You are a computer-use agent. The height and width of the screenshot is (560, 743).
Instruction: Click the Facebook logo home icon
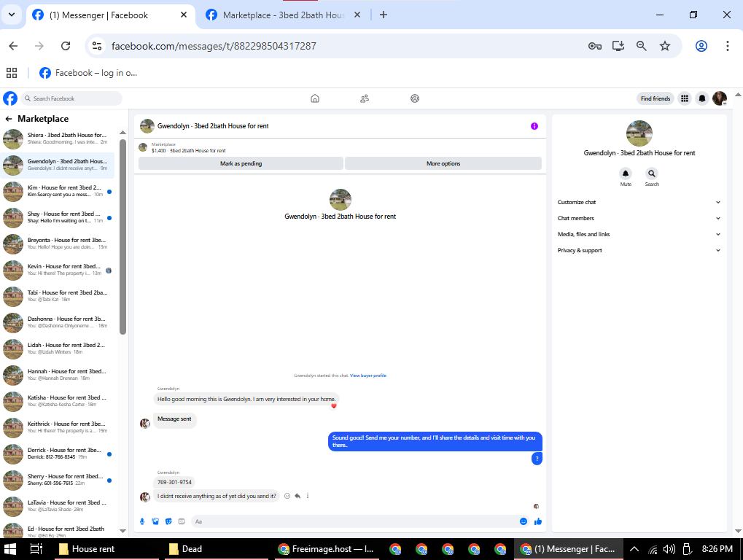pos(10,98)
